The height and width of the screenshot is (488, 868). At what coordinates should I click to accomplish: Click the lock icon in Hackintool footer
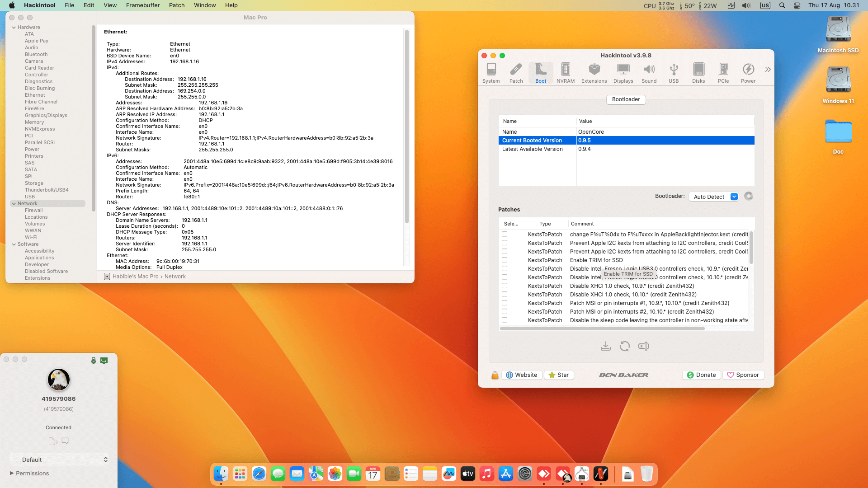[495, 375]
